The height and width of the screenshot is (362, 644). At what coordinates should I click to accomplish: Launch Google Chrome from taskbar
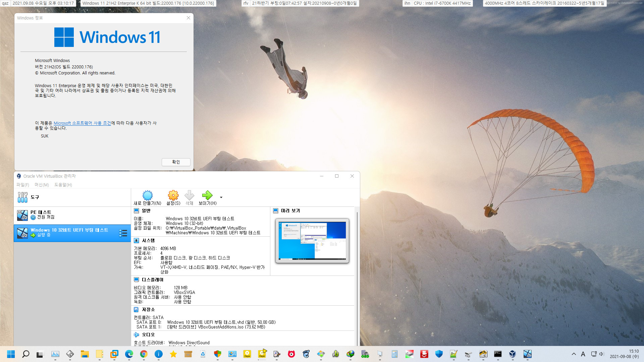click(144, 354)
